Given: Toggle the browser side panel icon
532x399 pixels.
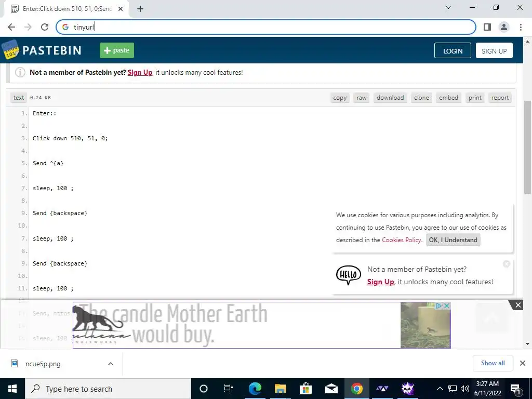Looking at the screenshot, I should (487, 27).
